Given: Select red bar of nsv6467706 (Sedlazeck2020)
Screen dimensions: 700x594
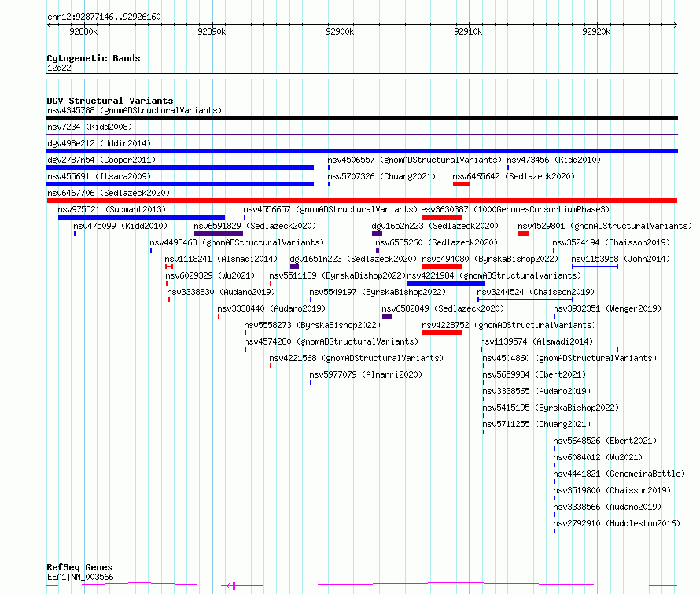Looking at the screenshot, I should [362, 201].
